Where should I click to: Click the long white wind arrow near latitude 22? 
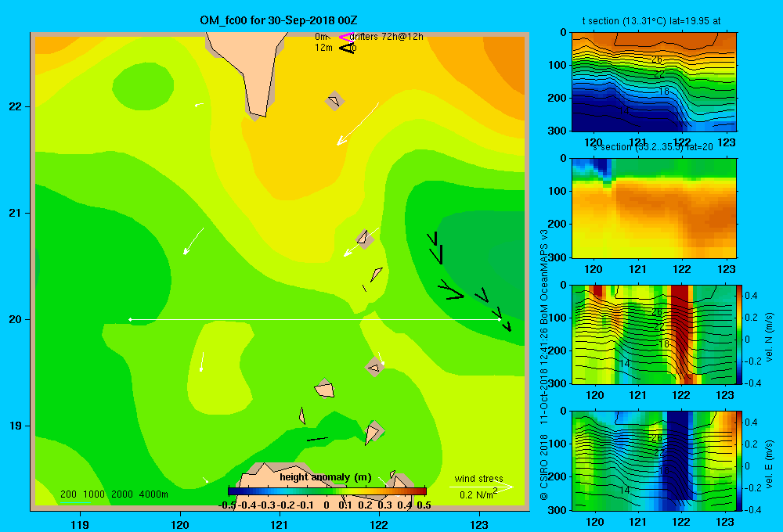pyautogui.click(x=358, y=124)
